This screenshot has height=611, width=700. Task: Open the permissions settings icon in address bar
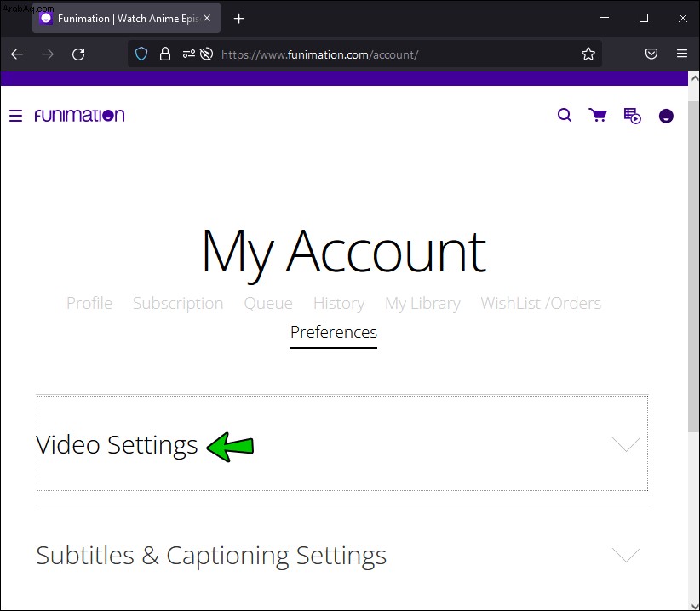tap(189, 54)
